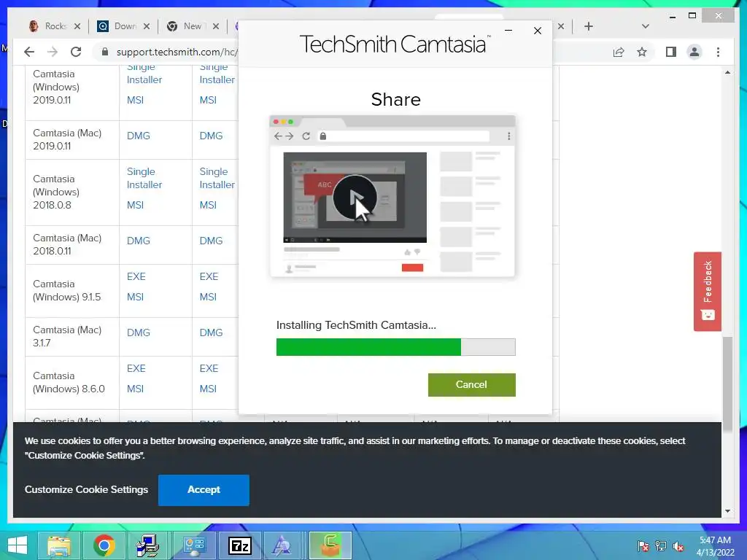Minimize the Camtasia installer window
Viewport: 747px width, 560px height.
(508, 31)
